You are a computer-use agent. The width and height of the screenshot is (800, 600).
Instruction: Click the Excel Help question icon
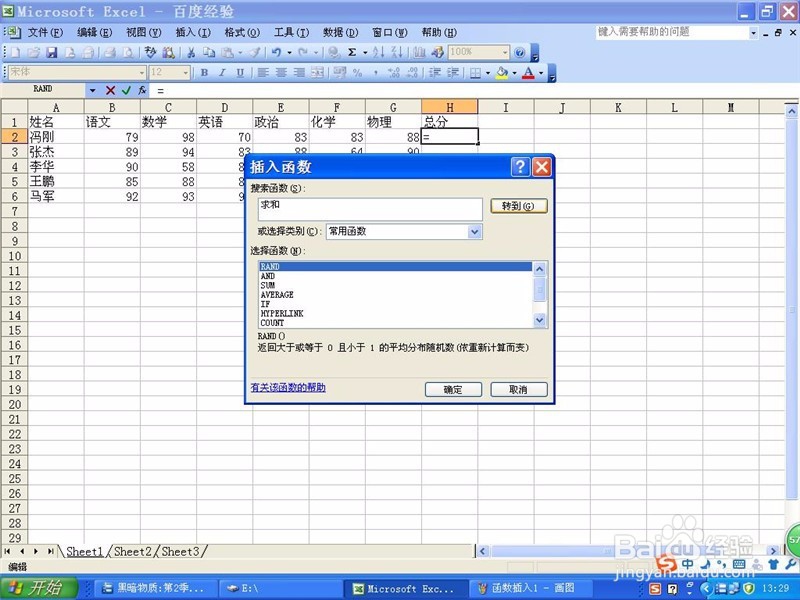pos(519,53)
